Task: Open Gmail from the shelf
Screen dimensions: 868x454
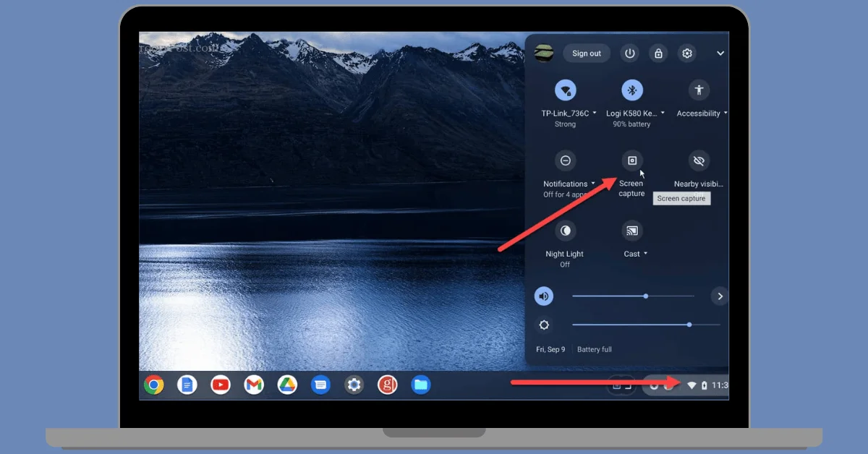Action: pos(254,385)
